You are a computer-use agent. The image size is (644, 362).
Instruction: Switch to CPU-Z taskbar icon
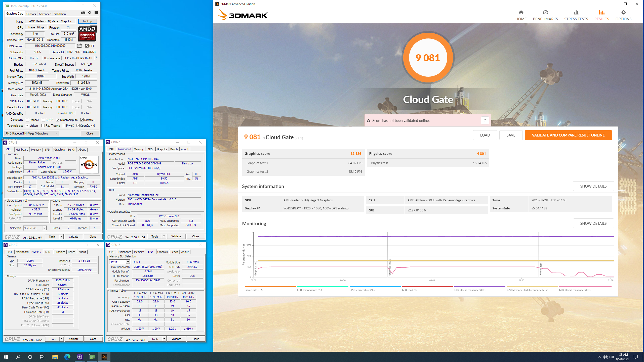tap(80, 357)
